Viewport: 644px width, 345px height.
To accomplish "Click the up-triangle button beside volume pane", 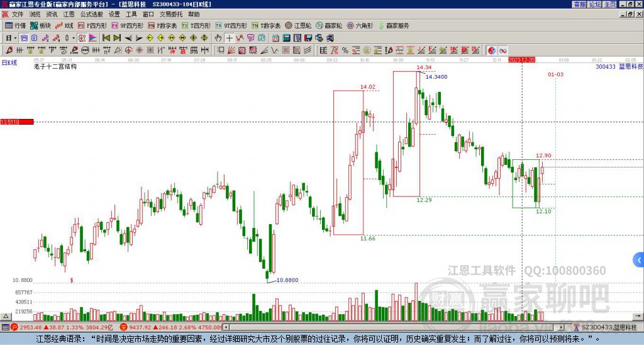I will (5, 316).
